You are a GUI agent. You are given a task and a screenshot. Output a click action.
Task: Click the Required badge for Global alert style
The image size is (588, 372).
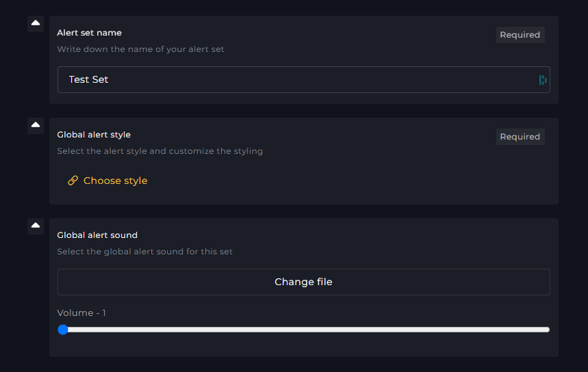[x=520, y=137]
